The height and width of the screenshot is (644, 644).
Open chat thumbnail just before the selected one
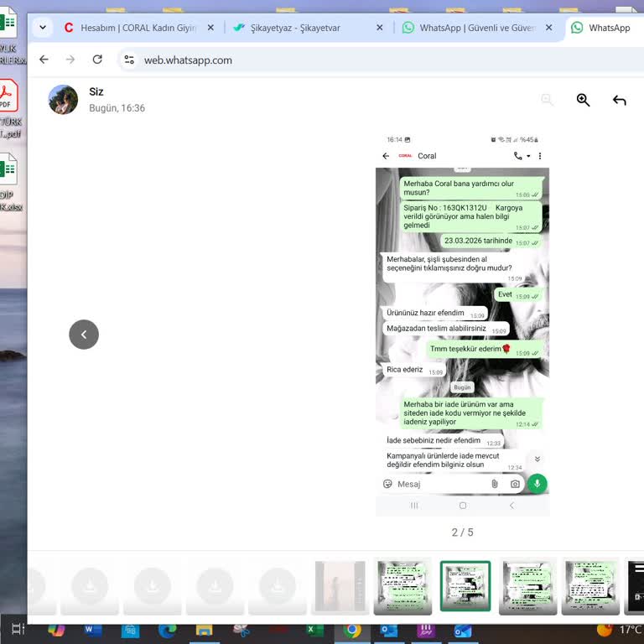coord(402,586)
